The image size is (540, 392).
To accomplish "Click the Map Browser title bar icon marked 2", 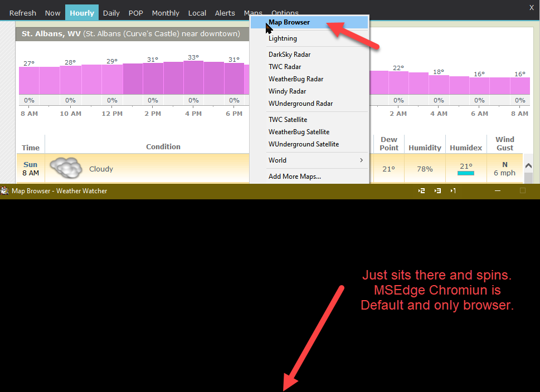I will (x=422, y=191).
